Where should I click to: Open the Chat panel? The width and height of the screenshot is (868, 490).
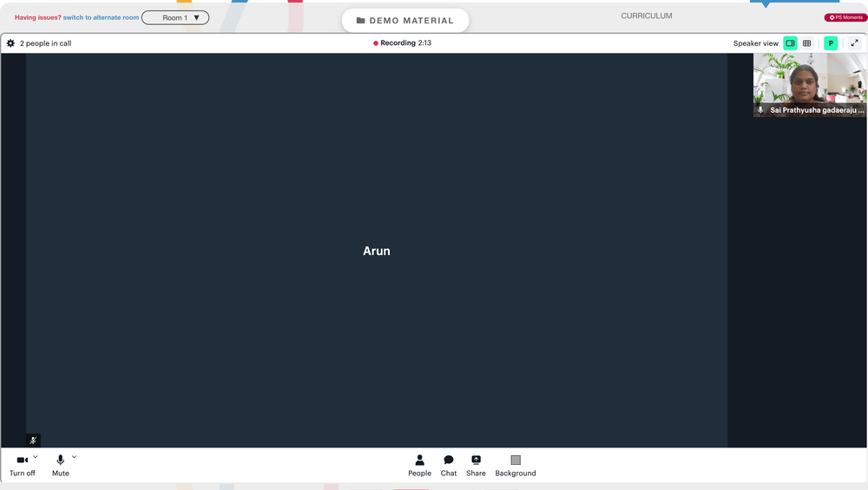tap(449, 466)
